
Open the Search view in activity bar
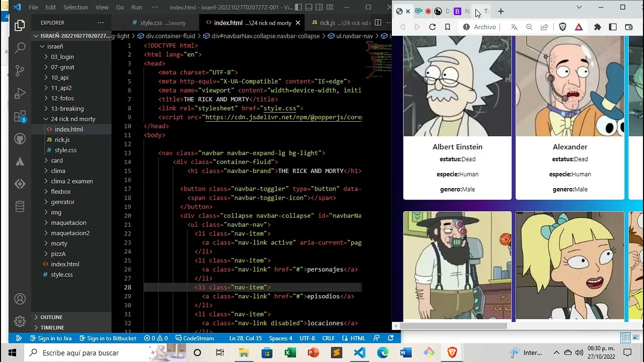pyautogui.click(x=20, y=48)
